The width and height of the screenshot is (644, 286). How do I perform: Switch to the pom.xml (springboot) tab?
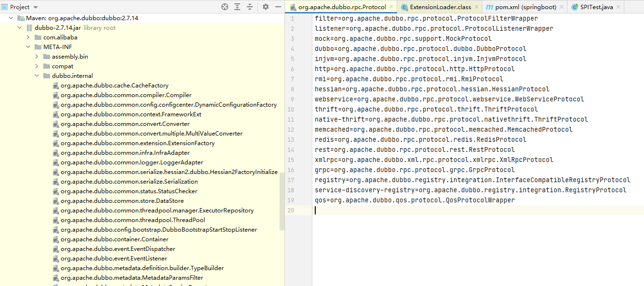pyautogui.click(x=526, y=7)
